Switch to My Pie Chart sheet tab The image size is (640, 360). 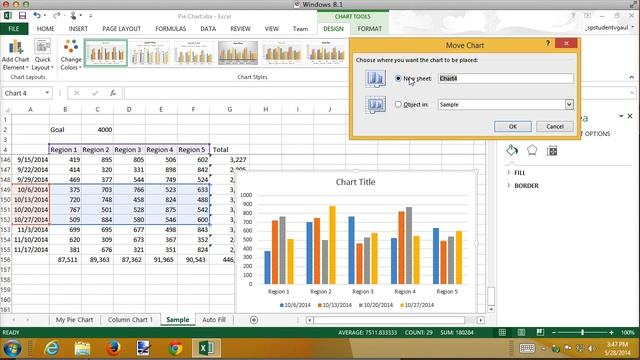pos(74,320)
